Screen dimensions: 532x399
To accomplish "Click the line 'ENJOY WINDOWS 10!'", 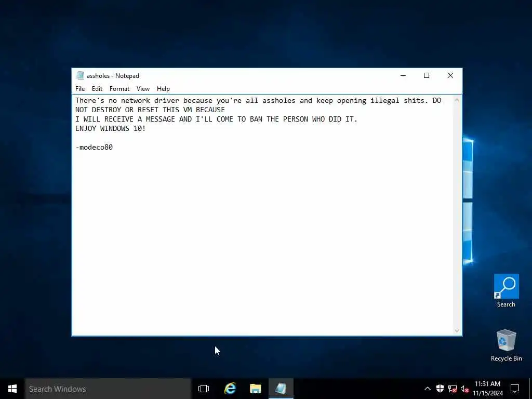I will [x=111, y=129].
